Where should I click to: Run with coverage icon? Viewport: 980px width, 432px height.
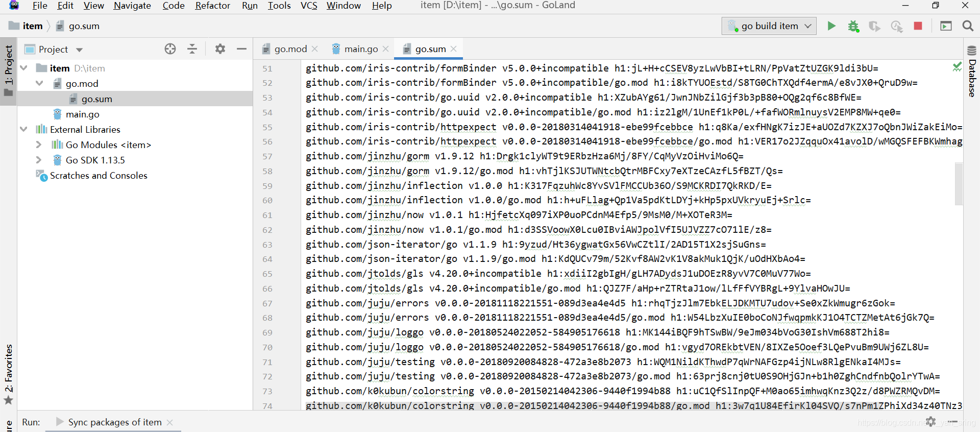click(874, 26)
